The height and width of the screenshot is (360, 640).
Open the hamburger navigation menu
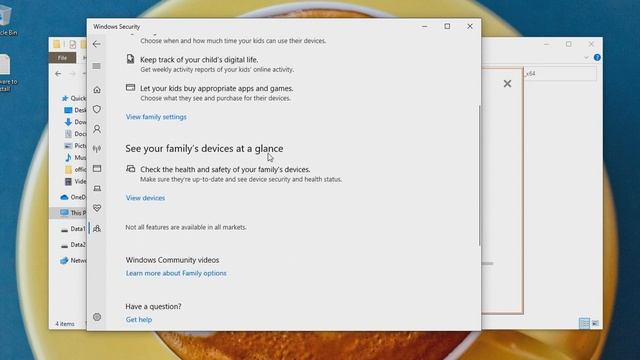[x=97, y=66]
